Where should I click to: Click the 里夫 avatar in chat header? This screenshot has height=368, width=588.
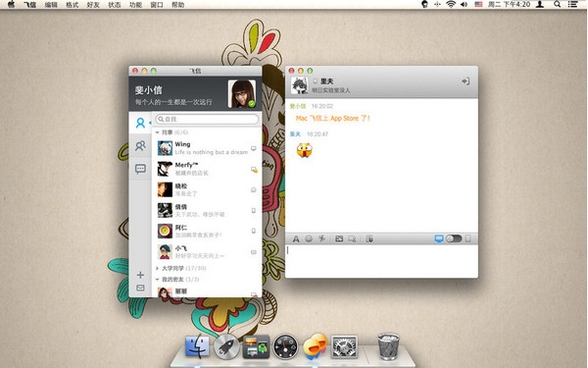(300, 85)
